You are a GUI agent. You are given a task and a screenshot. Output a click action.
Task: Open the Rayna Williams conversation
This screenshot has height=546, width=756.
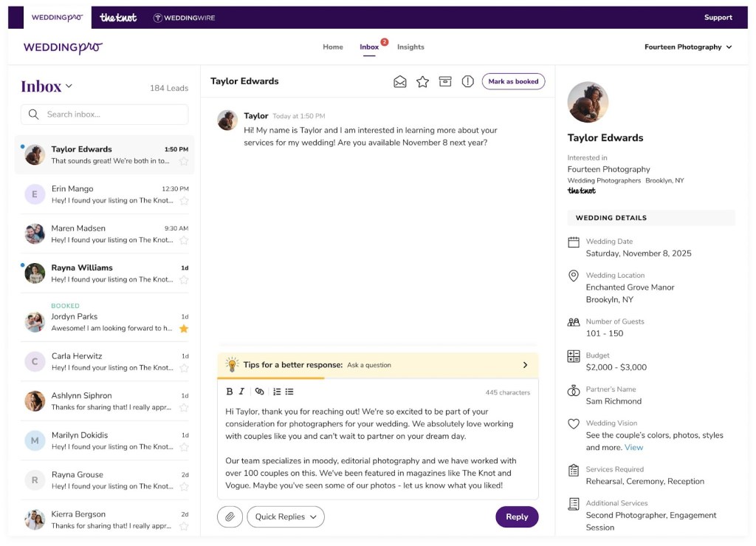point(105,273)
